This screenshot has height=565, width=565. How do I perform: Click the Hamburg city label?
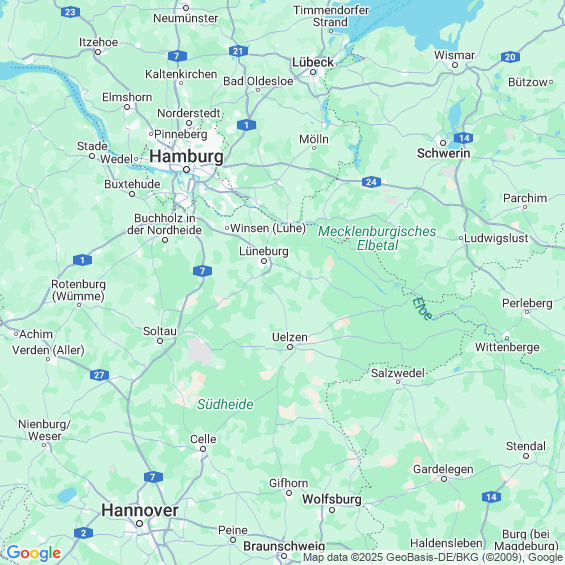click(x=186, y=157)
